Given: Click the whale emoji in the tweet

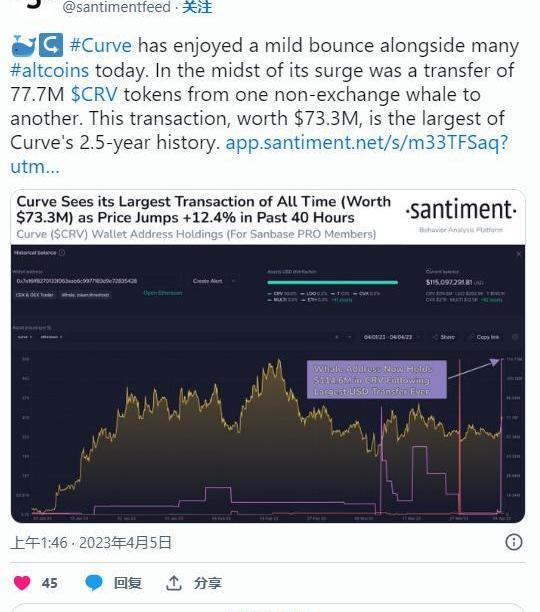Looking at the screenshot, I should click(x=24, y=46).
